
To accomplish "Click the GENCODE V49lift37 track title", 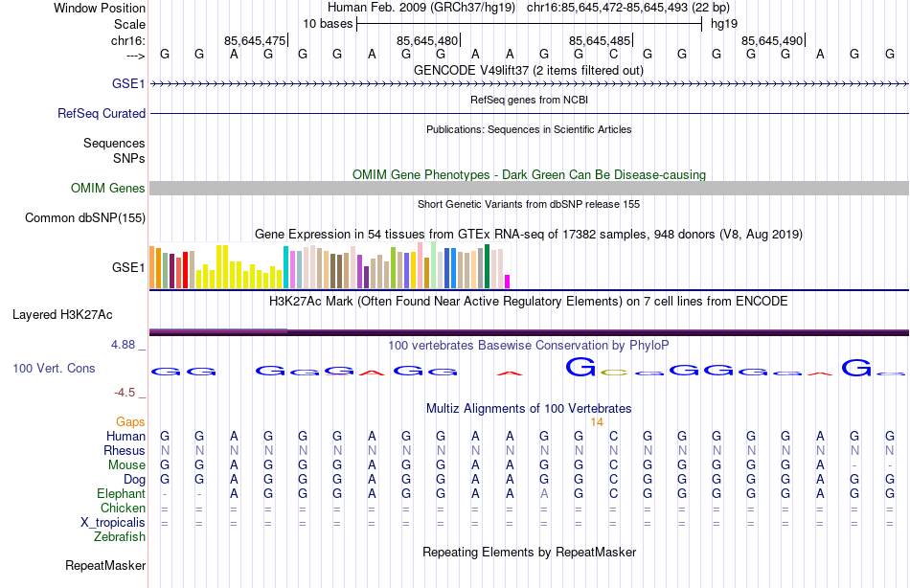I will click(x=529, y=70).
